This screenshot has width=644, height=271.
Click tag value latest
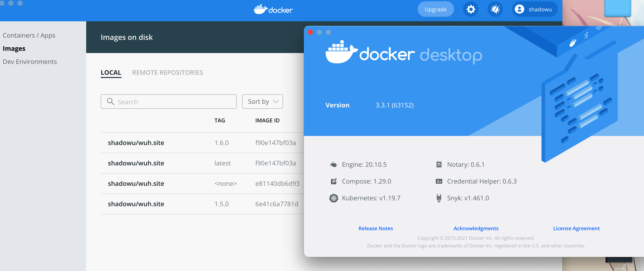point(222,163)
